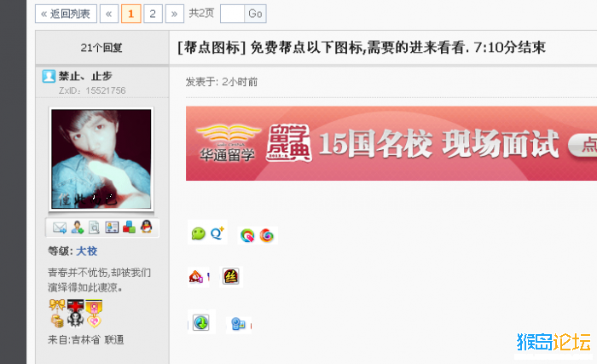The height and width of the screenshot is (364, 597).
Task: Select page 1 in pagination
Action: 131,14
